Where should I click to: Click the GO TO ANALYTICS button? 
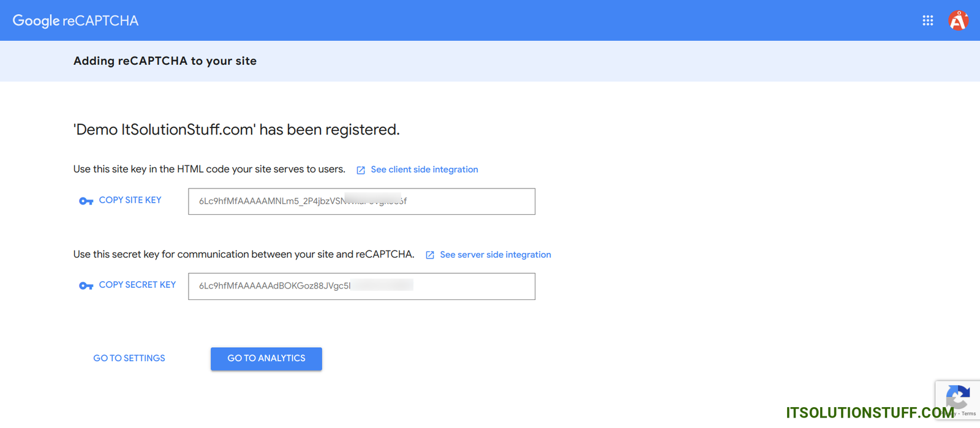266,359
